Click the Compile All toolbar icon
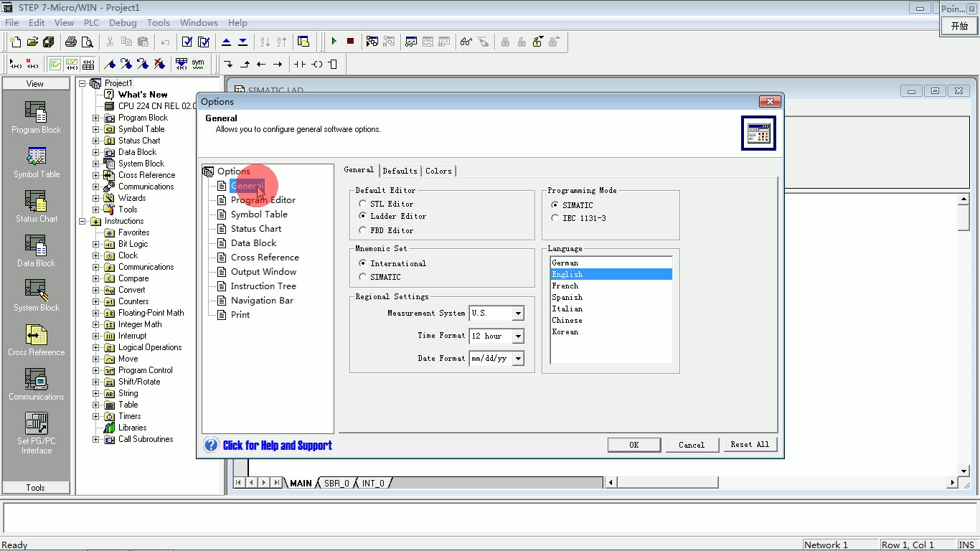The width and height of the screenshot is (980, 551). (204, 42)
